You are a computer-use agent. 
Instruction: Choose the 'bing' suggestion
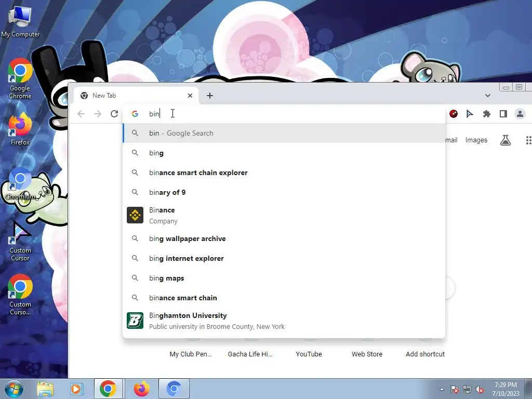[284, 153]
